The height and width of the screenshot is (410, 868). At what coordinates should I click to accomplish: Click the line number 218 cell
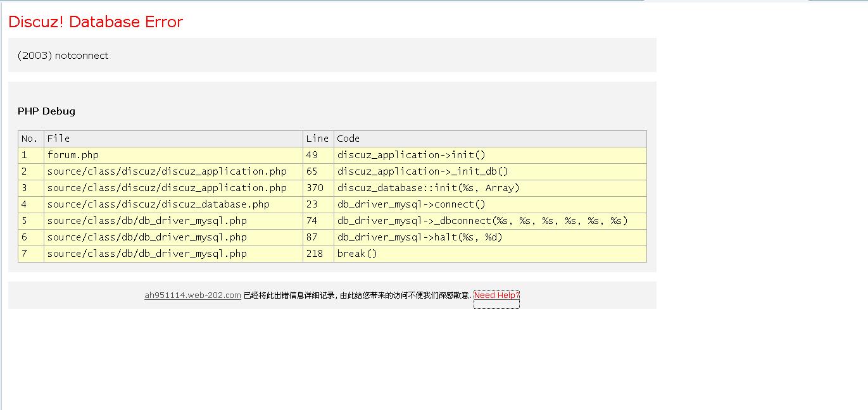[x=318, y=254]
